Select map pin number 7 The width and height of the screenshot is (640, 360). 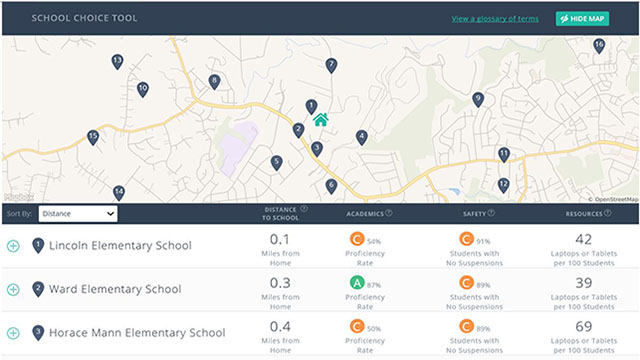tap(331, 65)
